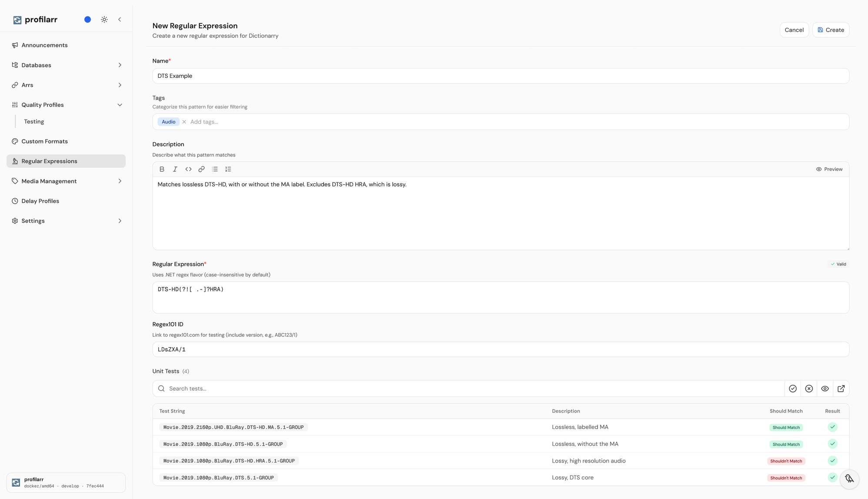Select Regular Expressions in the sidebar
The height and width of the screenshot is (499, 868).
pos(66,161)
